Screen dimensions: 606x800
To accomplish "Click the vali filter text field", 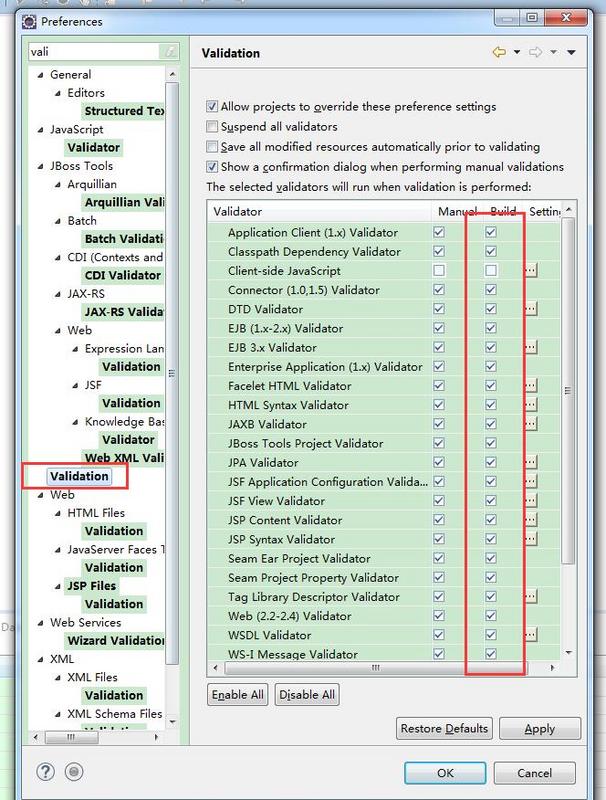I will 94,52.
